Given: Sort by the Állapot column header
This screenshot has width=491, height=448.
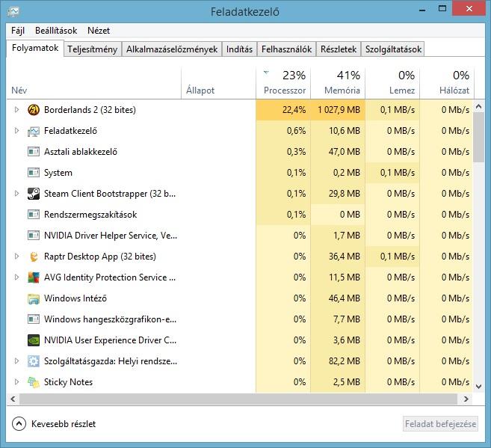Looking at the screenshot, I should (218, 83).
